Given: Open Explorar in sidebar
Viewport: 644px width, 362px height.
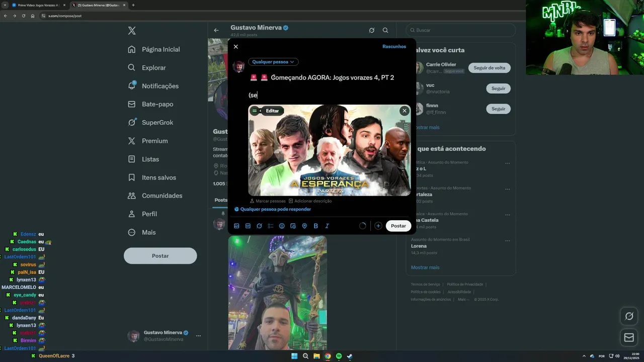Looking at the screenshot, I should coord(147,68).
